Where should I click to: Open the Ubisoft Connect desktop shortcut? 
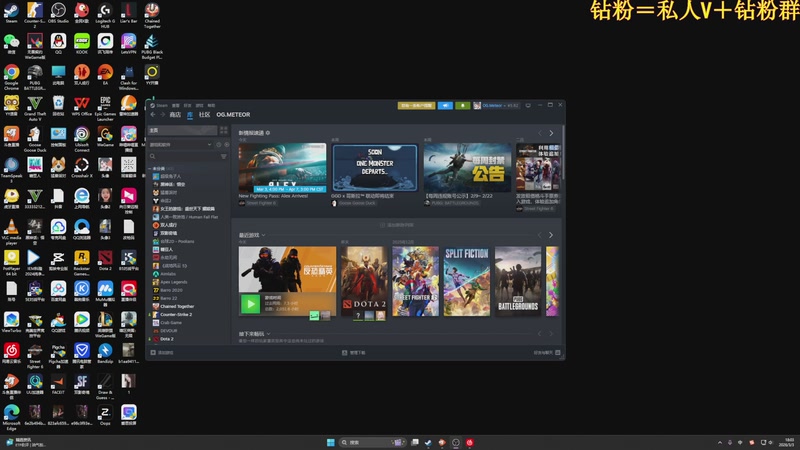coord(82,139)
